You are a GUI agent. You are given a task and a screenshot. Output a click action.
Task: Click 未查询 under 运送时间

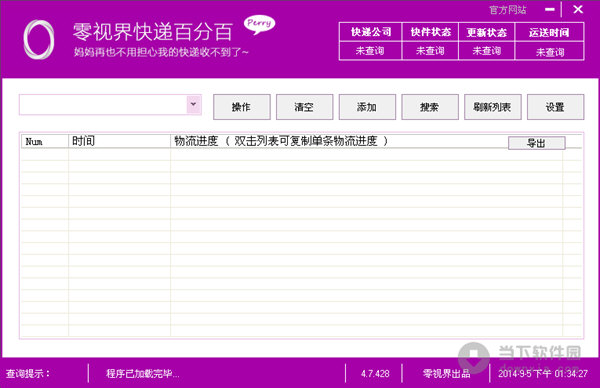[550, 52]
